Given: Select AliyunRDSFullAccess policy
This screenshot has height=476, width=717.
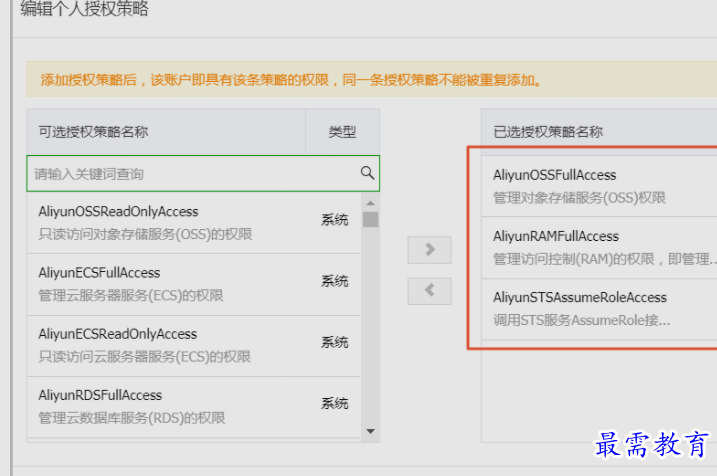Looking at the screenshot, I should click(194, 407).
